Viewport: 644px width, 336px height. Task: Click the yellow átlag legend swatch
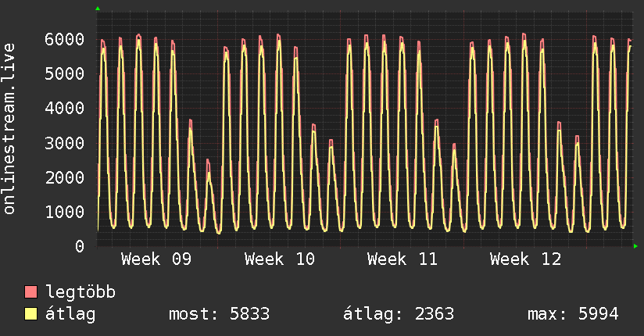pos(31,314)
